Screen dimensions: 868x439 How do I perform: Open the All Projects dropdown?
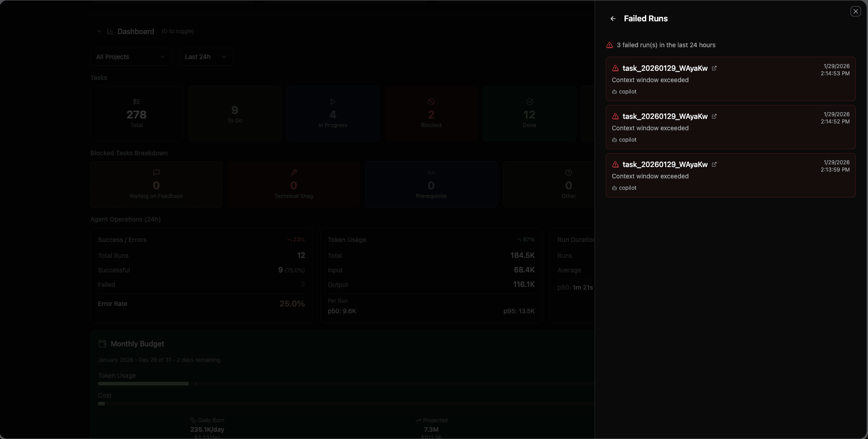(131, 57)
